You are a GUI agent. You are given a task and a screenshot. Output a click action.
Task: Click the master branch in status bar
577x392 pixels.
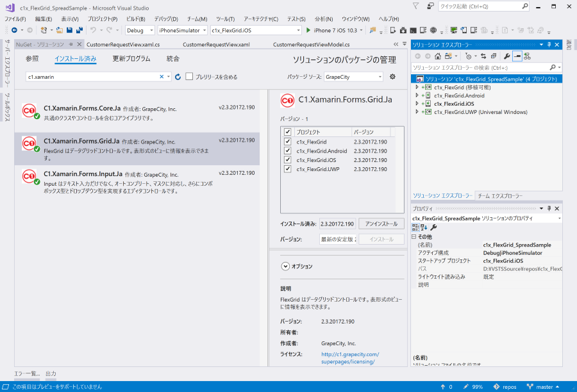point(543,387)
